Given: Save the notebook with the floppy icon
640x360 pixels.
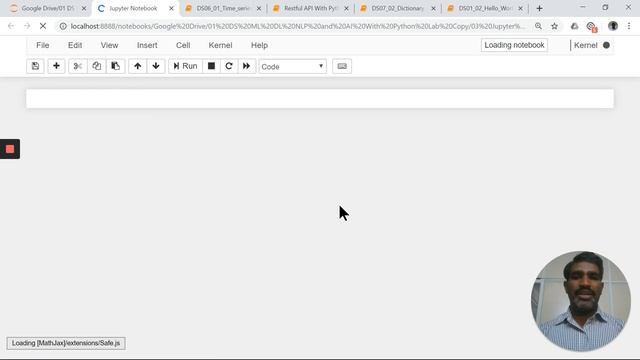Looking at the screenshot, I should pos(36,66).
